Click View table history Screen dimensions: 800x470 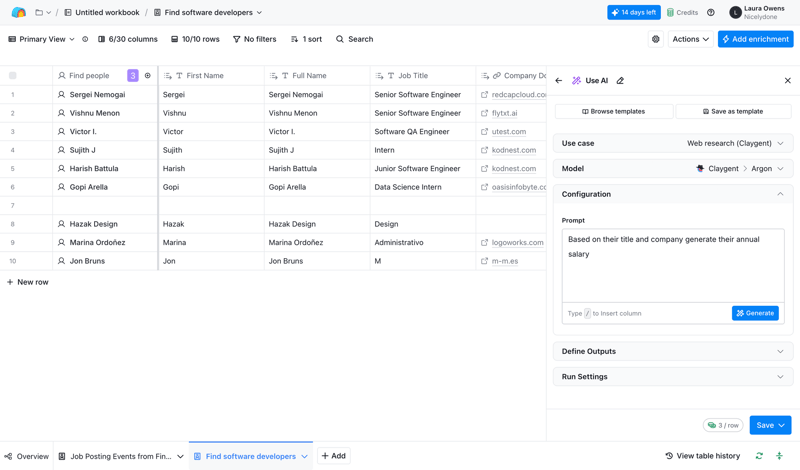point(703,456)
